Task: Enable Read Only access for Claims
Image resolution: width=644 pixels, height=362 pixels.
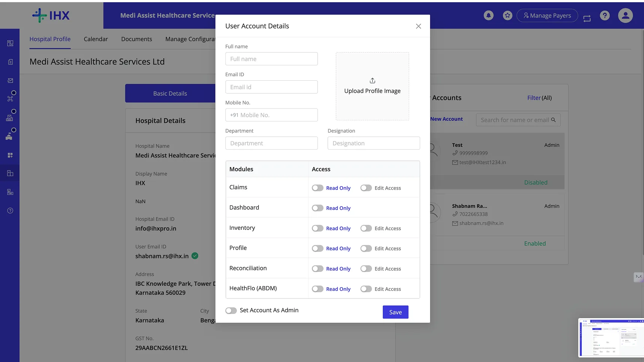Action: pyautogui.click(x=317, y=188)
